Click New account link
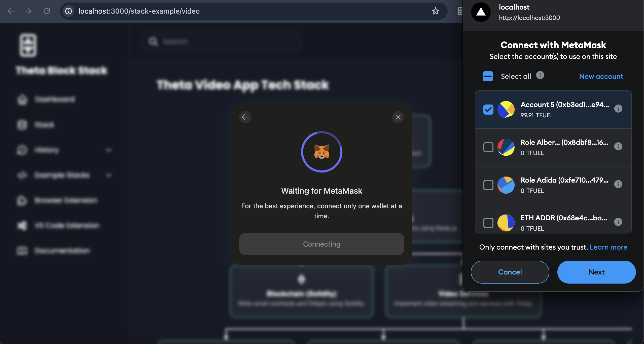 point(601,76)
